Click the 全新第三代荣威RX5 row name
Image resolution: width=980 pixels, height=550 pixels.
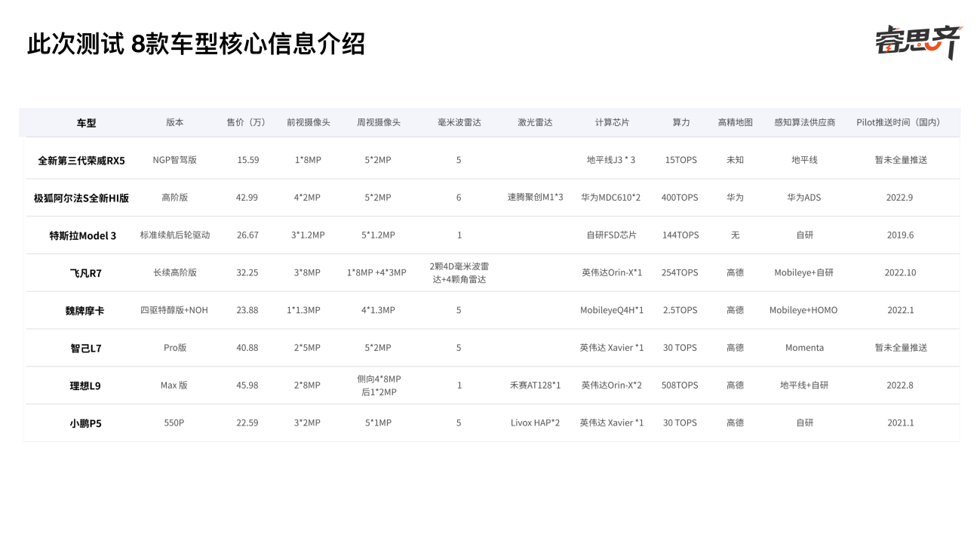(x=81, y=161)
